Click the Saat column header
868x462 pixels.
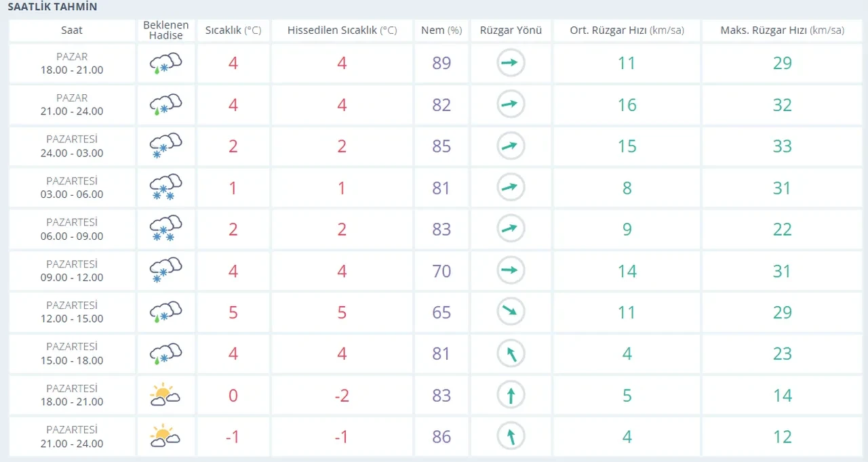pos(72,30)
